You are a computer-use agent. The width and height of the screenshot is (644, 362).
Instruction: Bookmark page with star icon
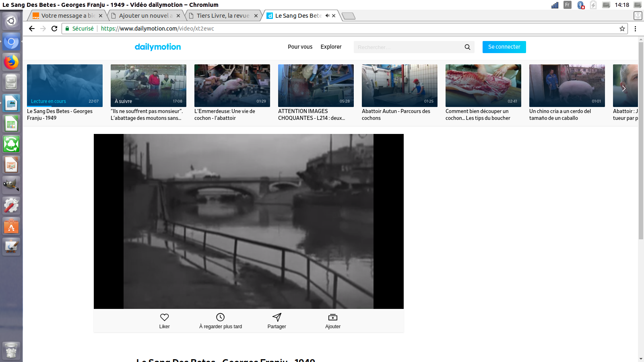point(622,29)
